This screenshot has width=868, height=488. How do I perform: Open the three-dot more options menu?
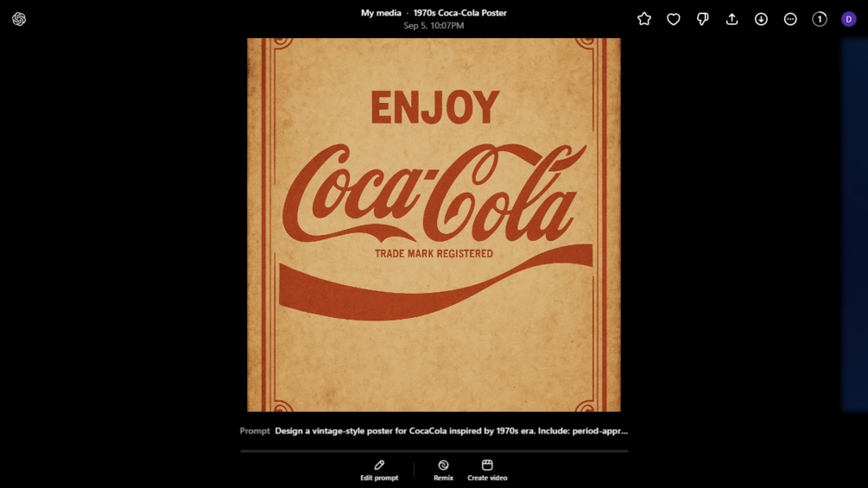pos(790,19)
